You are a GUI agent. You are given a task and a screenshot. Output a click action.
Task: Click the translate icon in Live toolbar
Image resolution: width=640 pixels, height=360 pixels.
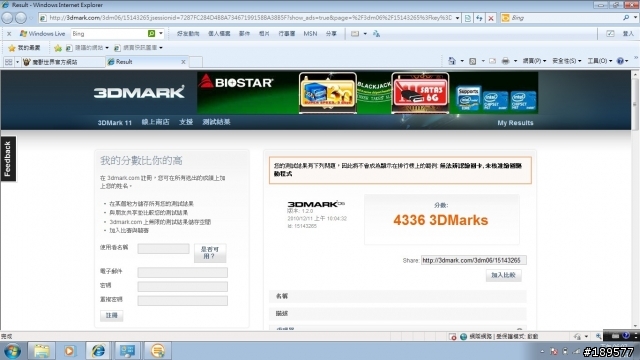376,33
